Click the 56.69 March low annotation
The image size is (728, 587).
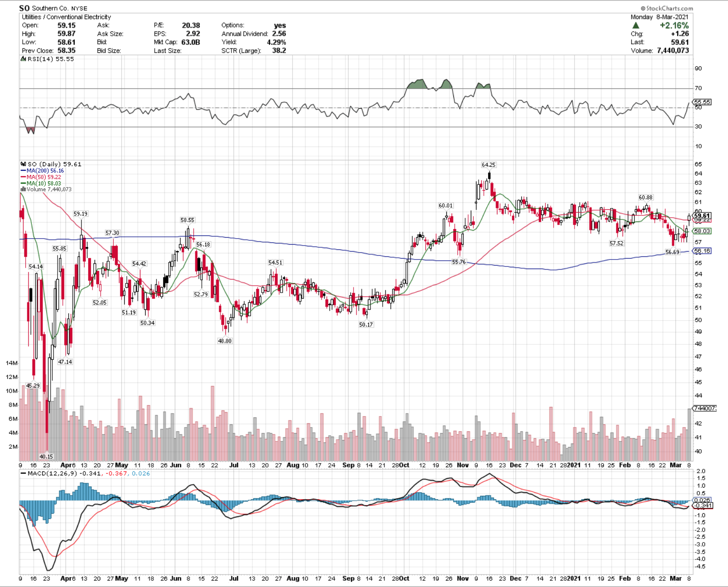pos(672,252)
